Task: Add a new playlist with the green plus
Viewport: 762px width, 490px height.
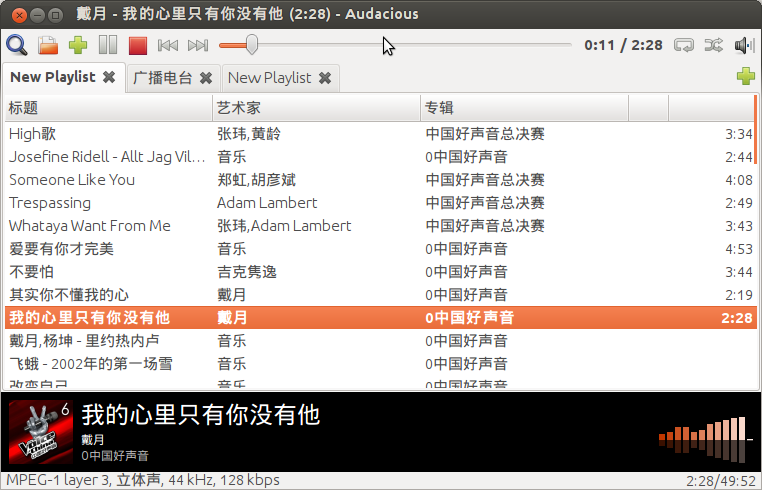Action: coord(745,76)
